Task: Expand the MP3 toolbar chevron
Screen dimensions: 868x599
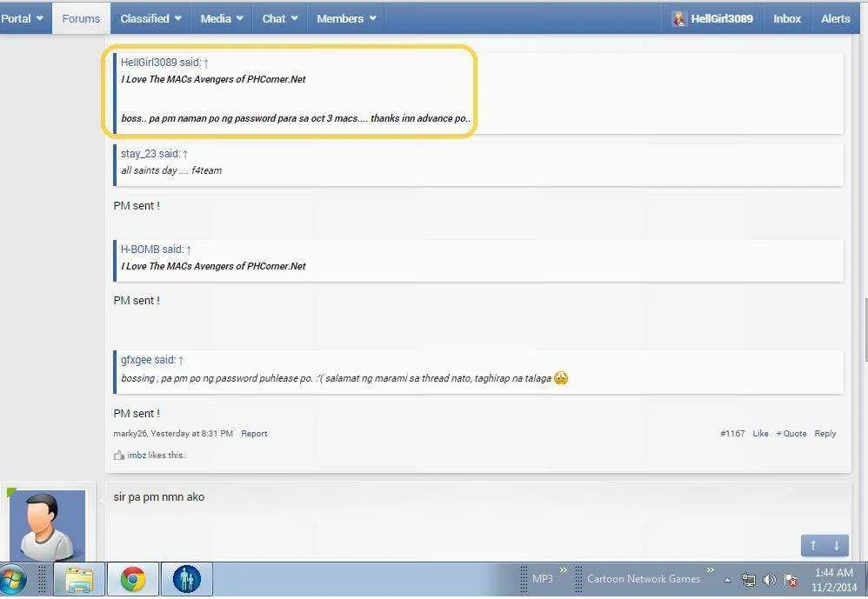Action: tap(564, 570)
